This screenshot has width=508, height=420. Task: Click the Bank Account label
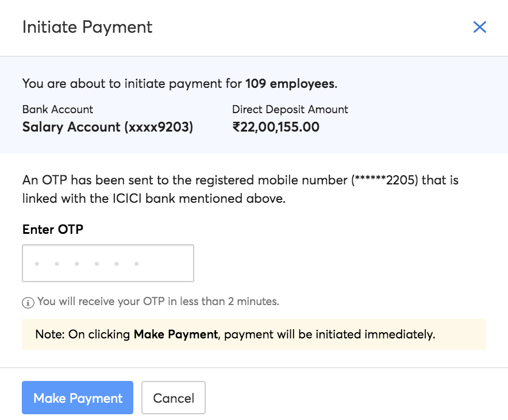click(57, 109)
